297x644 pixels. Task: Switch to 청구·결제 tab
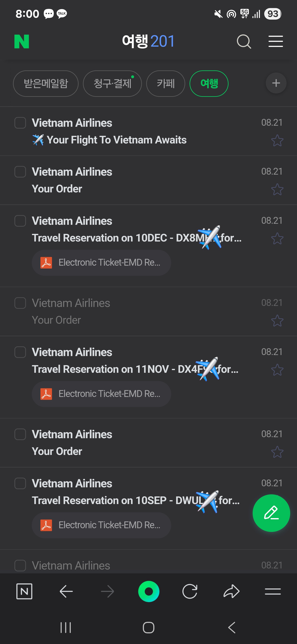(x=112, y=84)
